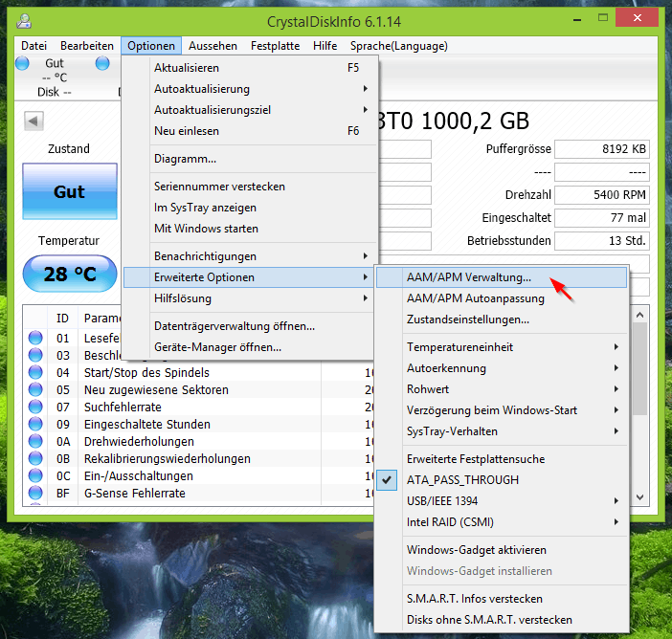Expand Verzögerung beim Windows-Start submenu
The image size is (672, 639).
click(x=502, y=409)
